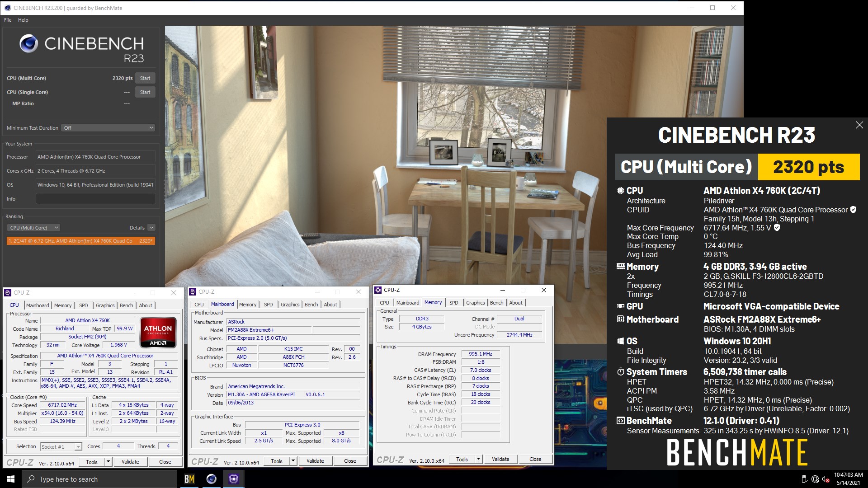Click Validate in CPU-Z CPU window
Screen dimensions: 868x488
pos(130,462)
